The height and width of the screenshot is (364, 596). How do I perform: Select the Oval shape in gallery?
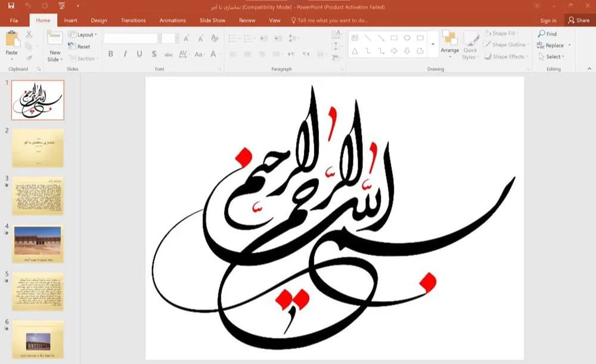pyautogui.click(x=407, y=38)
